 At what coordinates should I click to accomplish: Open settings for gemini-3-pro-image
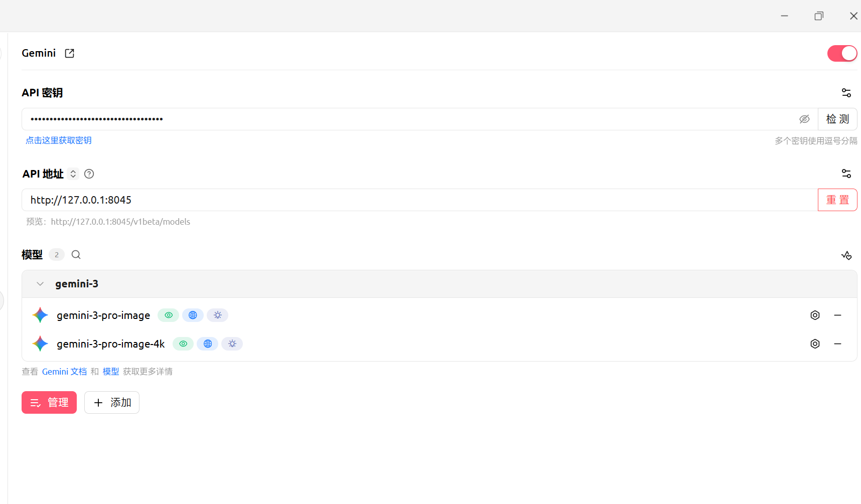pos(815,315)
